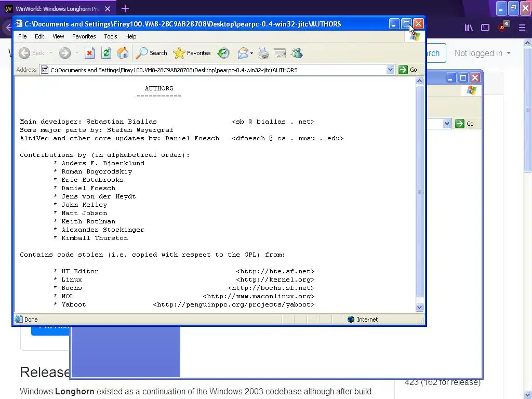Stop page loading with red X icon
Image resolution: width=532 pixels, height=399 pixels.
click(x=89, y=53)
